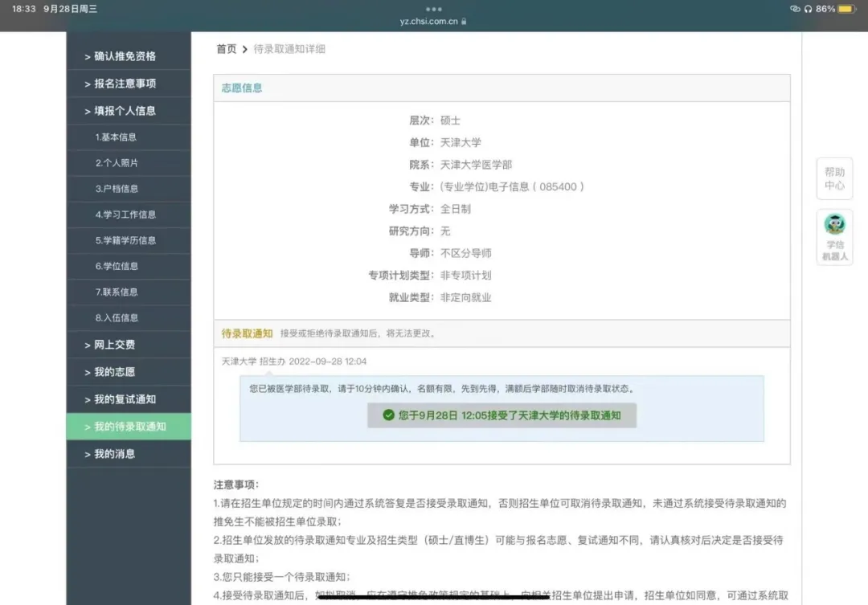The height and width of the screenshot is (605, 868).
Task: Click 非专项计划 value
Action: [465, 276]
